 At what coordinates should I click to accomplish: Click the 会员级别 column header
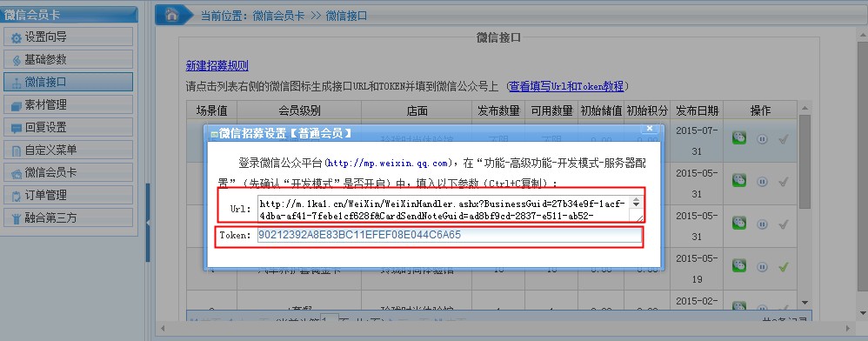pos(299,110)
